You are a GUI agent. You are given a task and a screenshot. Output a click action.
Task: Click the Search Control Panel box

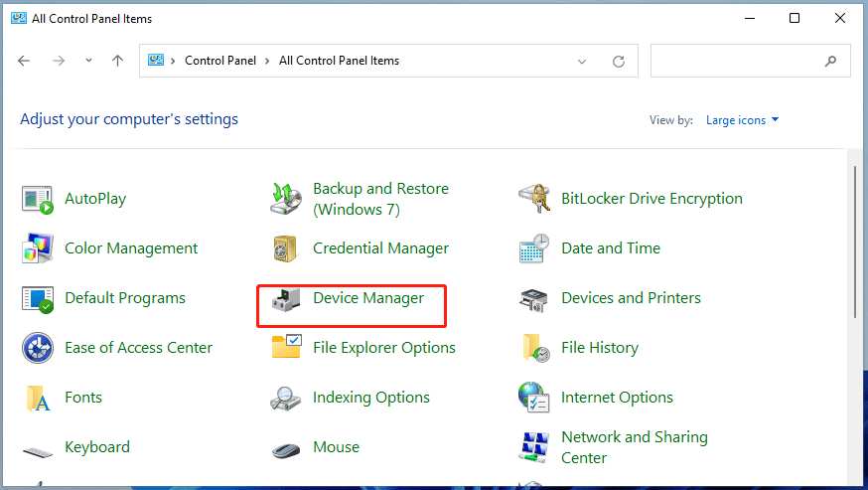tap(740, 61)
